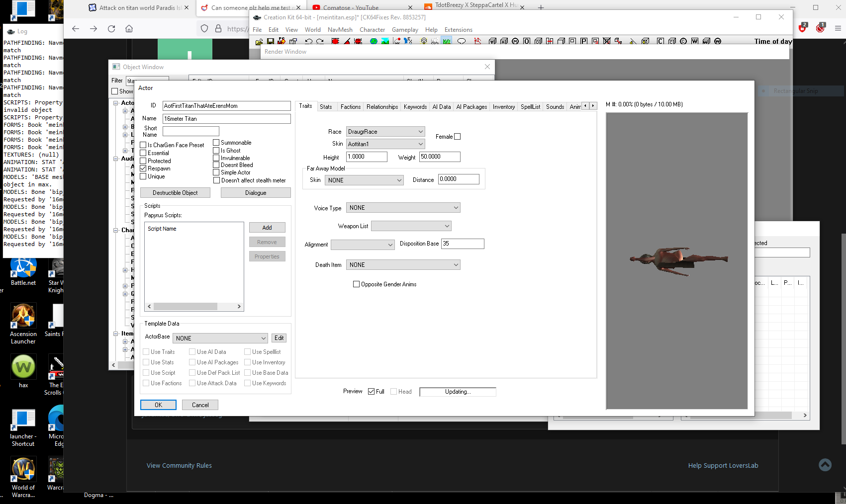Toggle the light bulb Brighten Lights icon
The image size is (846, 504).
(424, 41)
